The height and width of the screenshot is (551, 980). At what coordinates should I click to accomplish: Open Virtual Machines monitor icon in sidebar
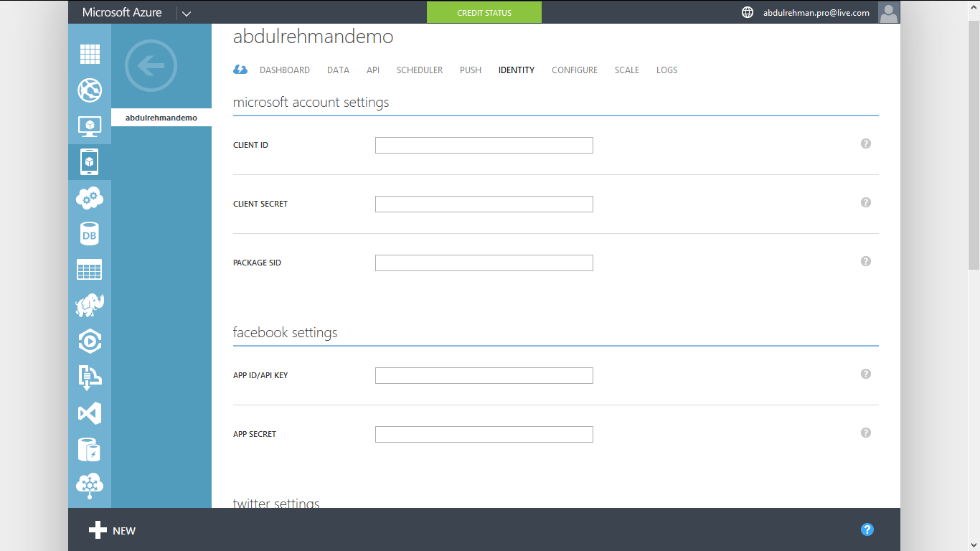coord(90,126)
